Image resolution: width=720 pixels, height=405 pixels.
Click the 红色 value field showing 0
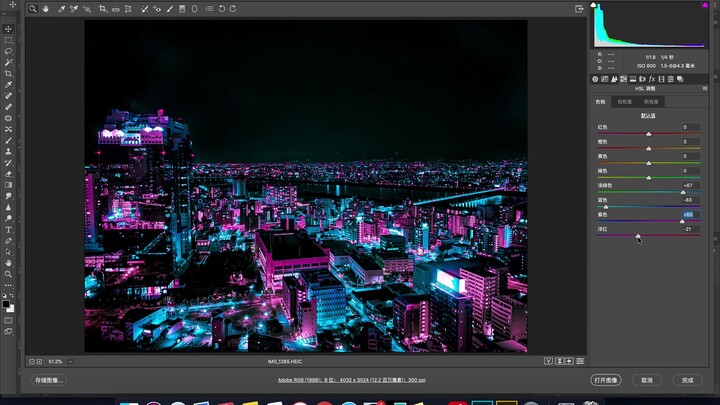[690, 127]
